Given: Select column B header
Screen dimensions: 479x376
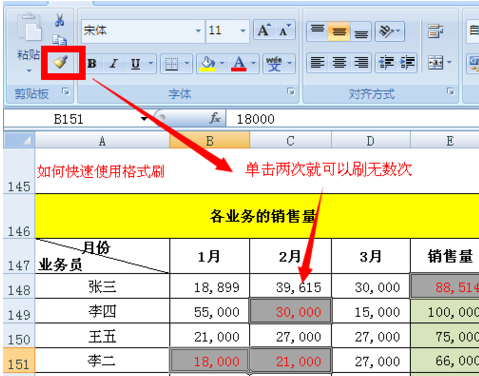Looking at the screenshot, I should point(209,141).
